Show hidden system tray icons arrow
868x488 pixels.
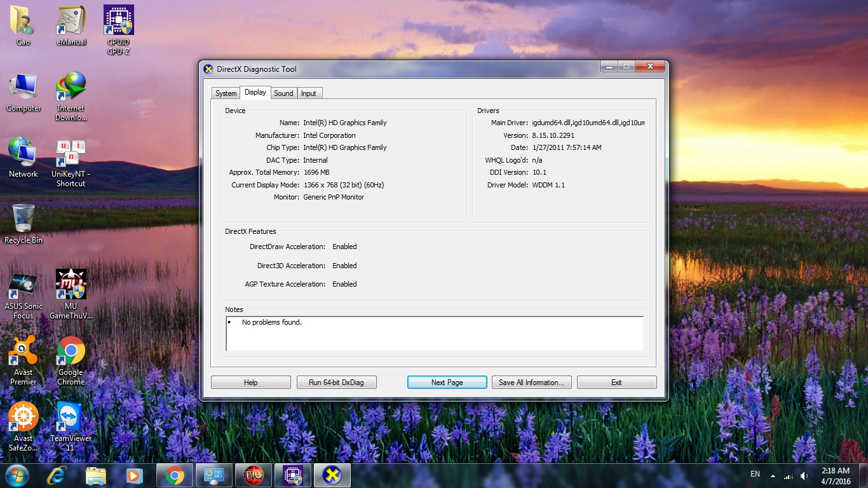point(773,475)
